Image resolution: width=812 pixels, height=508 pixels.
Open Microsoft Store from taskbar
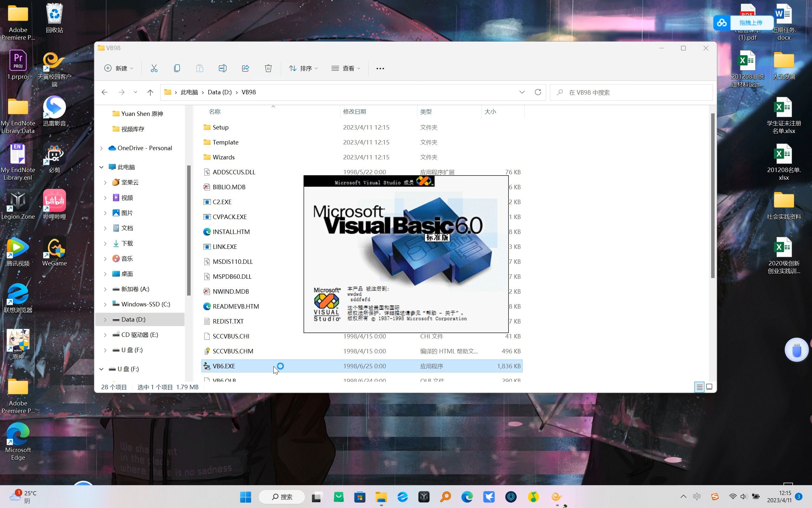tap(360, 497)
